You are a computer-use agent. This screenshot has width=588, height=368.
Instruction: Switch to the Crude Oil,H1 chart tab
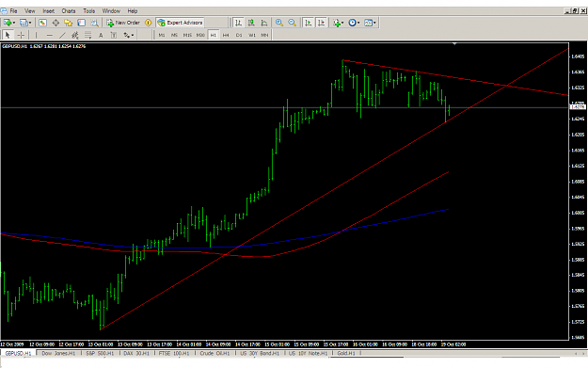pos(215,353)
